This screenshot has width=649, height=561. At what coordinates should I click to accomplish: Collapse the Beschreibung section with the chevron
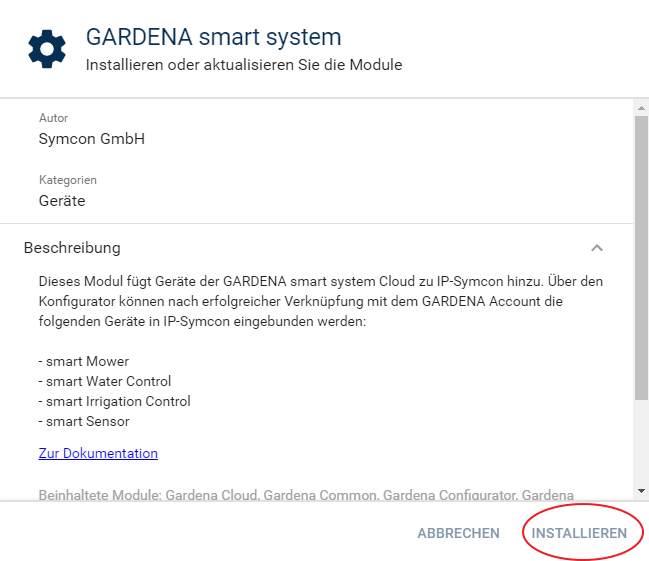597,248
